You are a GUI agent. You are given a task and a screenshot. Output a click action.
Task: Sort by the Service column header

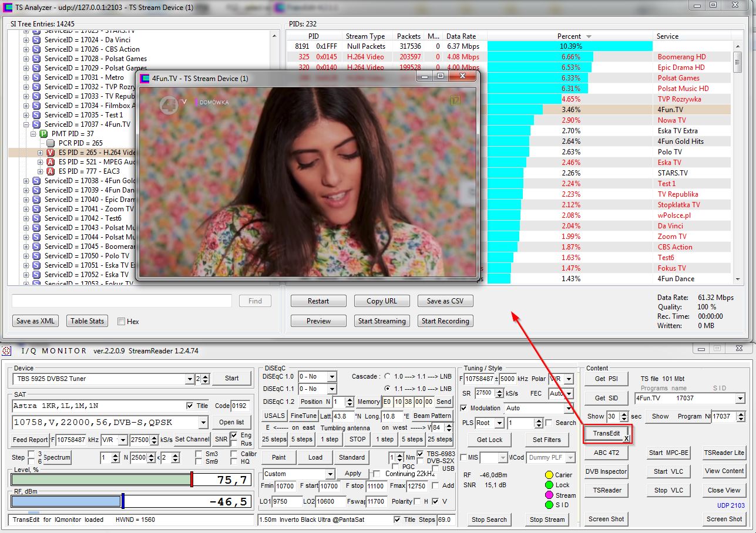[x=692, y=36]
